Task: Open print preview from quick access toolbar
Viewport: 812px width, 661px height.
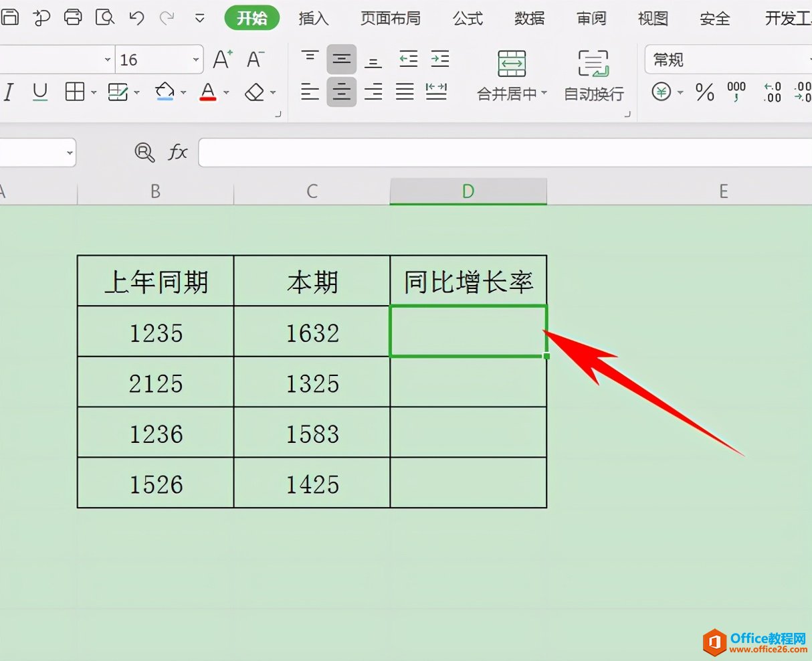Action: (104, 17)
